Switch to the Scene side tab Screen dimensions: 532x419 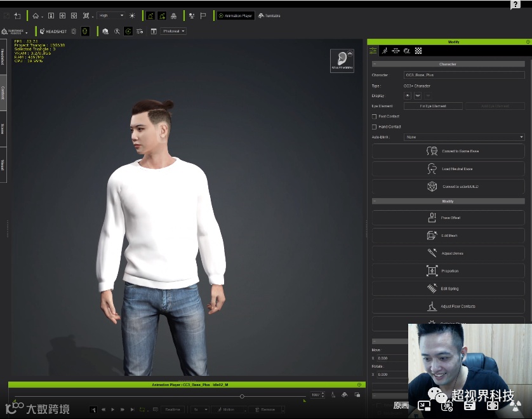pyautogui.click(x=3, y=129)
